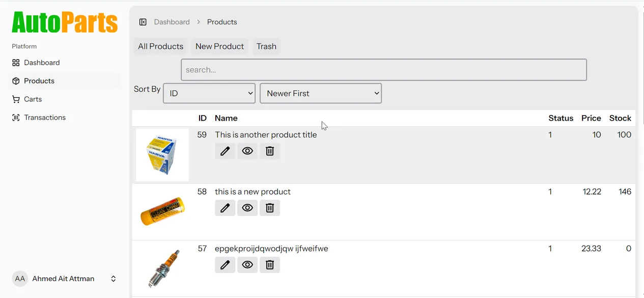Image resolution: width=644 pixels, height=298 pixels.
Task: Click the product search field
Action: pos(384,70)
